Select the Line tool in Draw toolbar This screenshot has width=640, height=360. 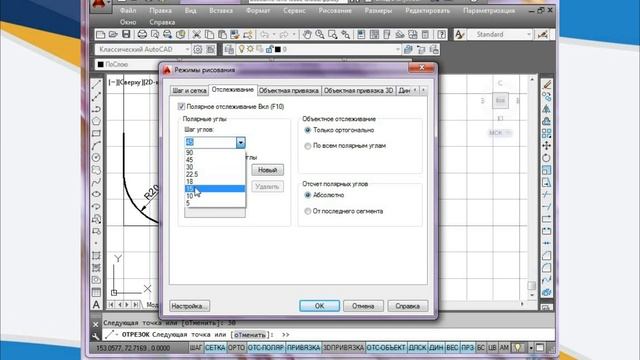coord(96,85)
